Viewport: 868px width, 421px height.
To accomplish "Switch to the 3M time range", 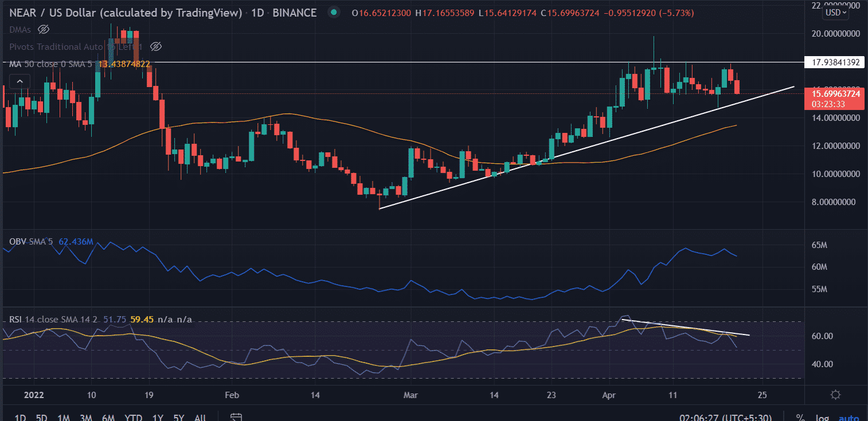I will (x=86, y=417).
